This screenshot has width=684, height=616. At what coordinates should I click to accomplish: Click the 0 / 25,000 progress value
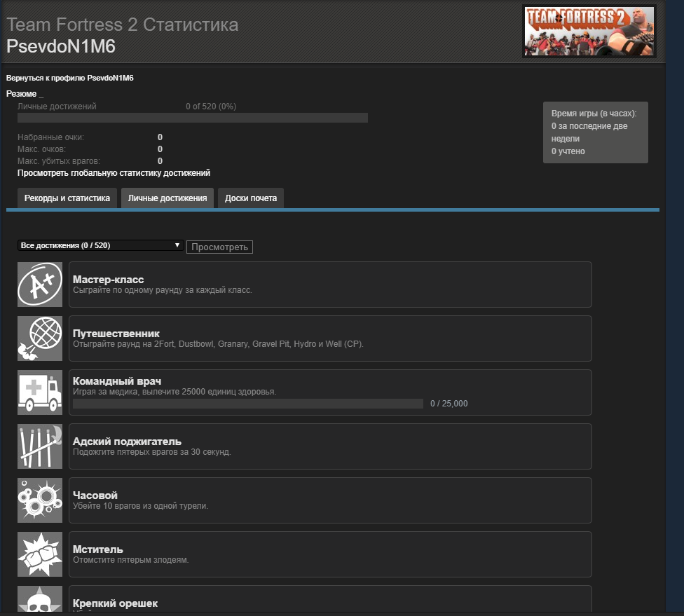coord(449,404)
